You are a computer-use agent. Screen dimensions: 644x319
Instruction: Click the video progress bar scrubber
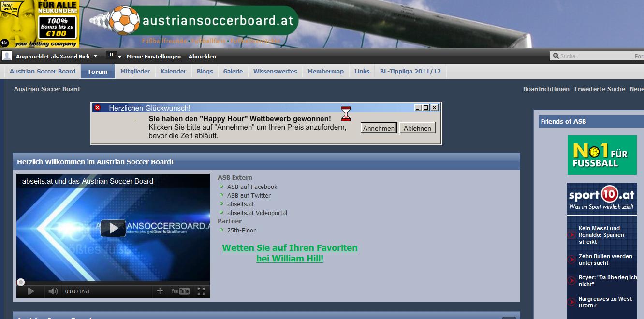[x=21, y=282]
